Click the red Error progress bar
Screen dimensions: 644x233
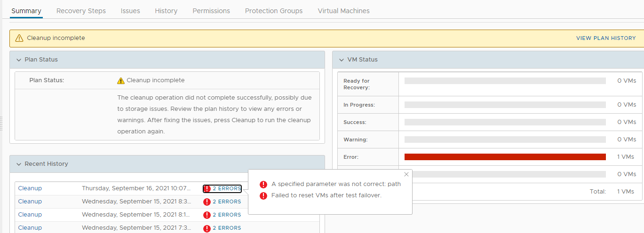(x=505, y=157)
